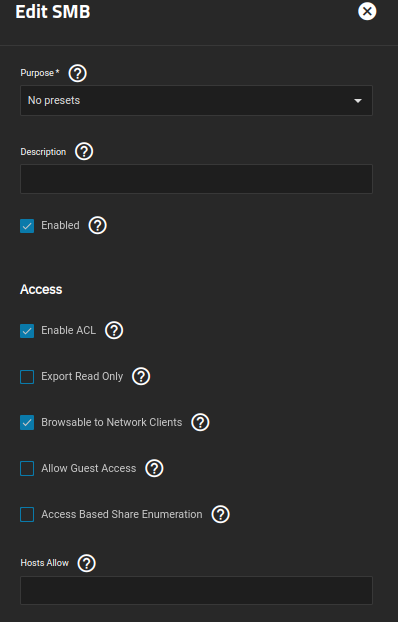398x622 pixels.
Task: Uncheck the Enabled checkbox
Action: 27,226
